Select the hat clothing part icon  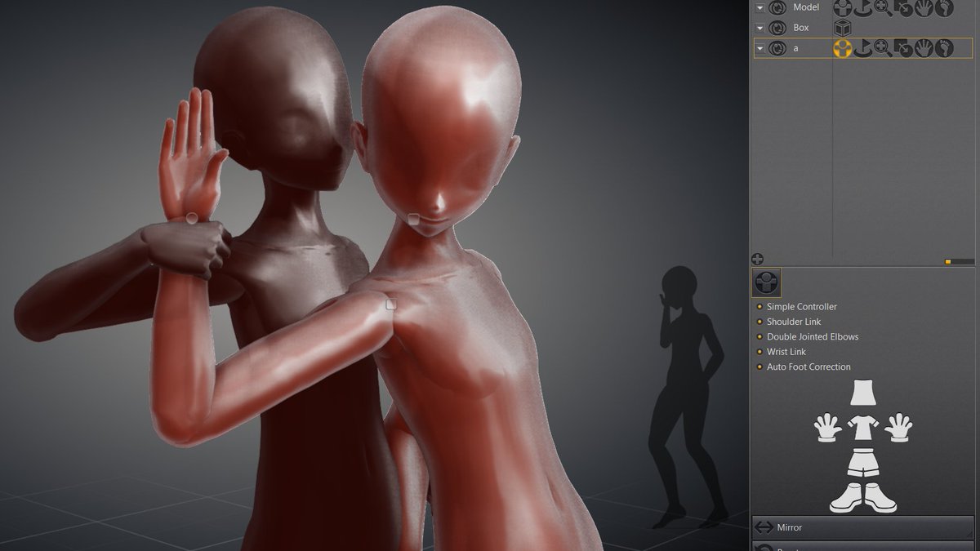pos(863,393)
